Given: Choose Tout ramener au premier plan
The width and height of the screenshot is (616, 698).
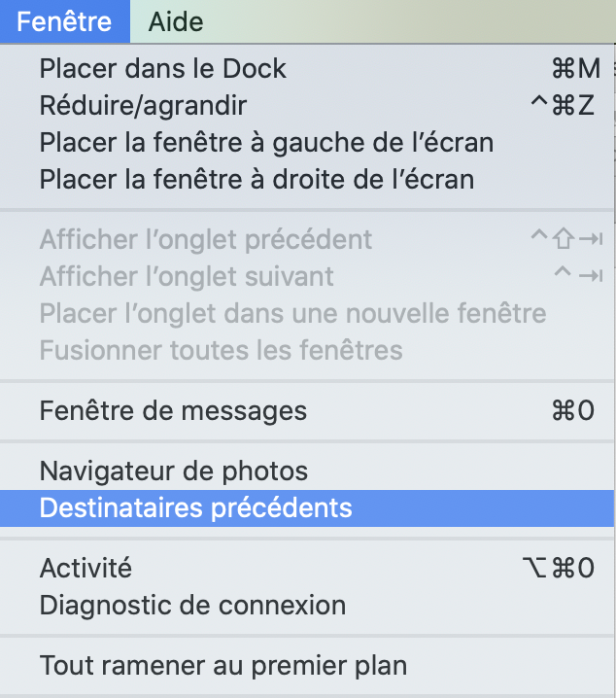Looking at the screenshot, I should (222, 666).
